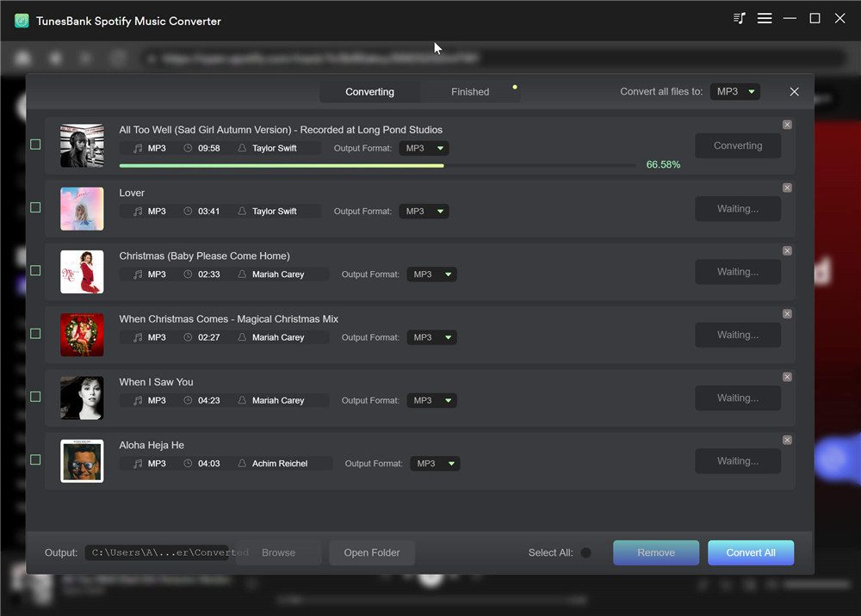Tick checkbox for When Christmas Comes
The height and width of the screenshot is (616, 861).
(x=35, y=334)
